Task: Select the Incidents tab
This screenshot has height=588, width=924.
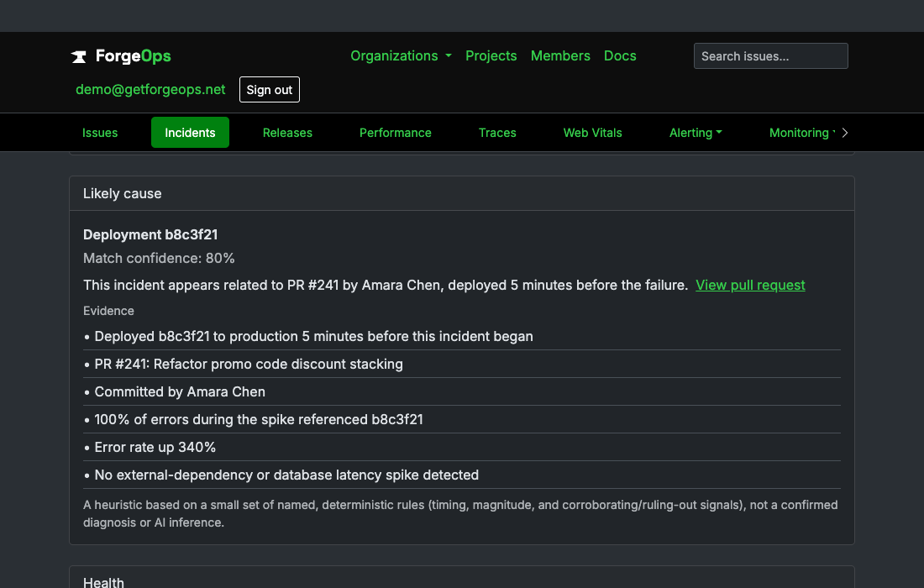Action: [x=190, y=133]
